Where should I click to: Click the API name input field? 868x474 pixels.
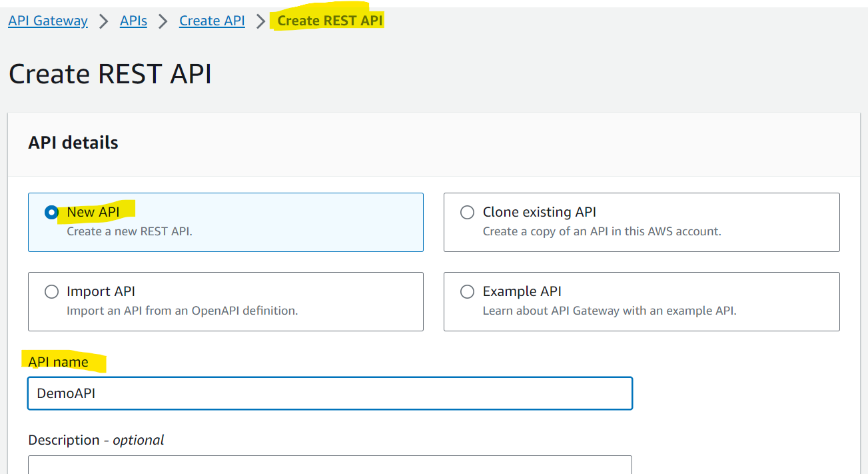tap(330, 393)
